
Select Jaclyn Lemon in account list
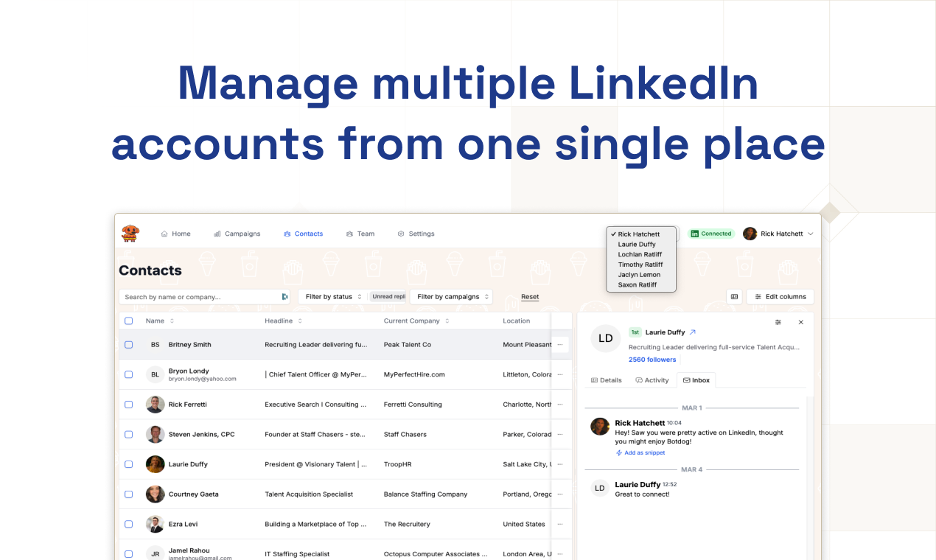639,275
